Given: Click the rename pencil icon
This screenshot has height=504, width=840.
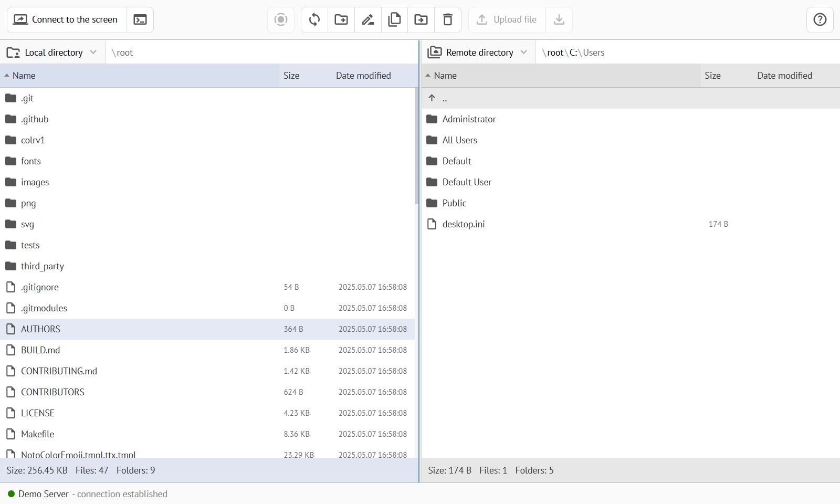Looking at the screenshot, I should coord(368,20).
